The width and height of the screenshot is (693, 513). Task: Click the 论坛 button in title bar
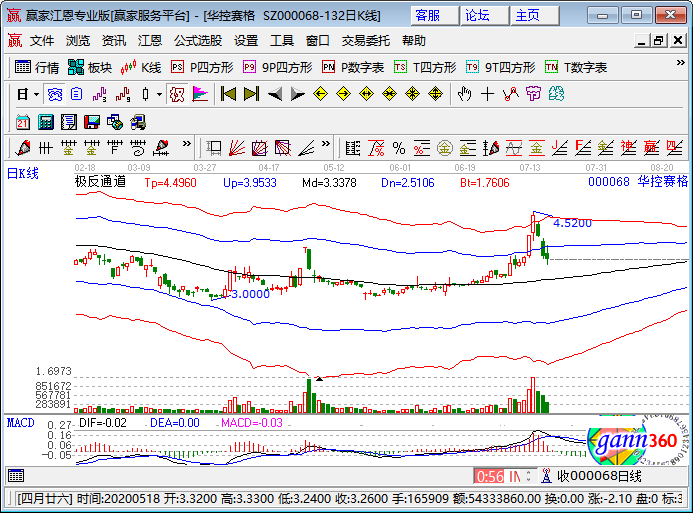click(x=484, y=16)
